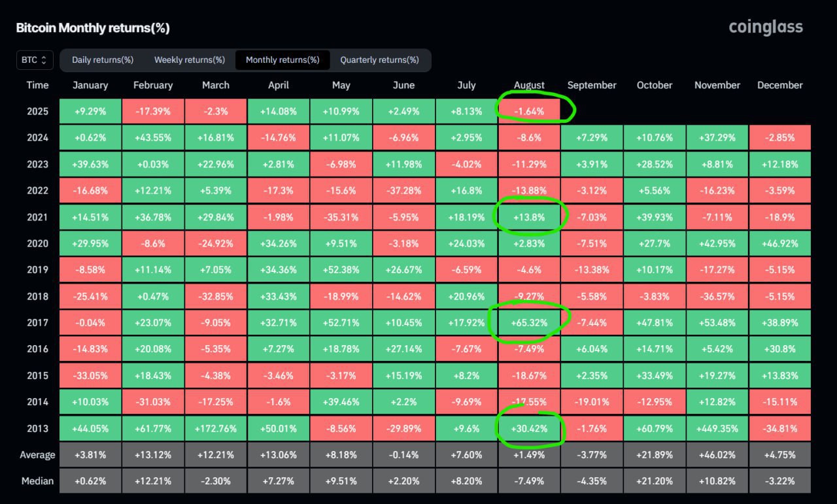Select the 2025 row label
This screenshot has width=837, height=504.
click(x=37, y=111)
